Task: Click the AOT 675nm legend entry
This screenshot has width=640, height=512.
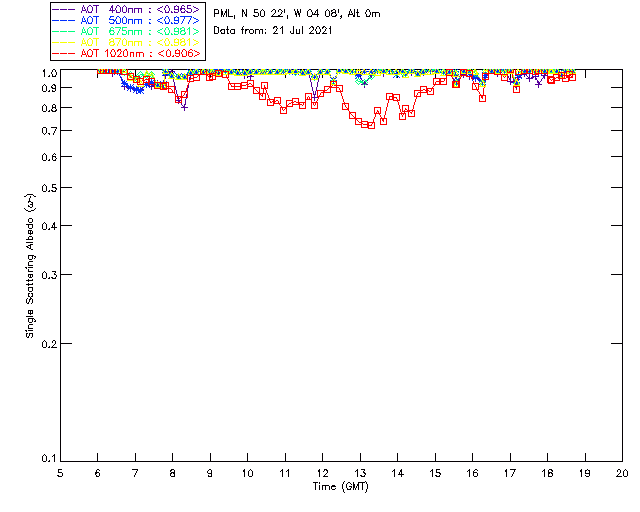Action: [x=126, y=31]
